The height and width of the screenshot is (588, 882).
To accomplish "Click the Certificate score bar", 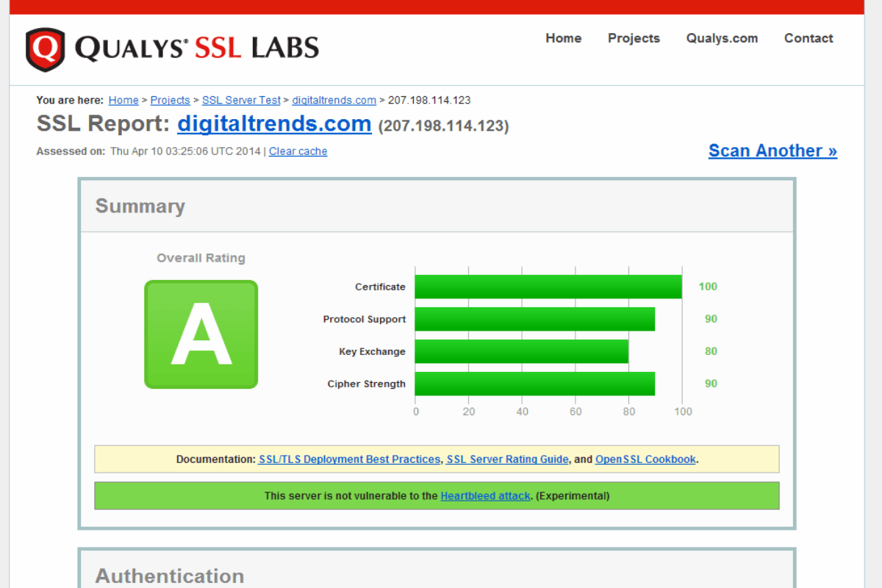I will (548, 287).
